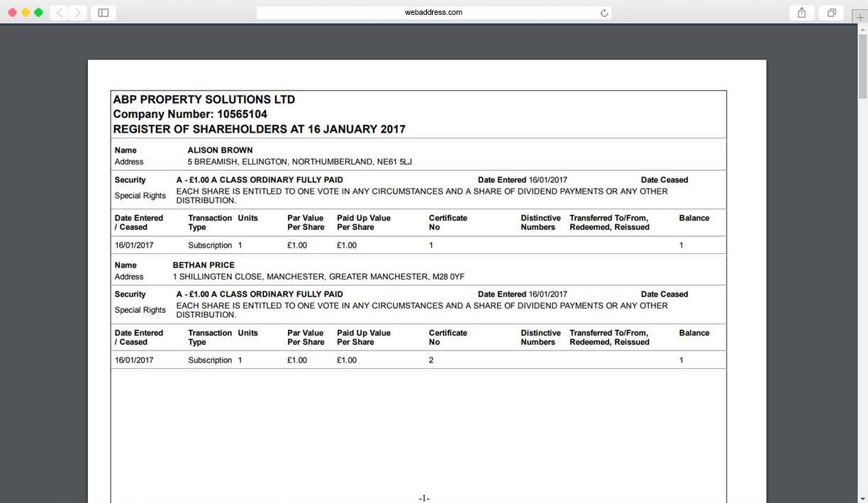Click the Register of Shareholders title
This screenshot has width=868, height=503.
pyautogui.click(x=259, y=129)
